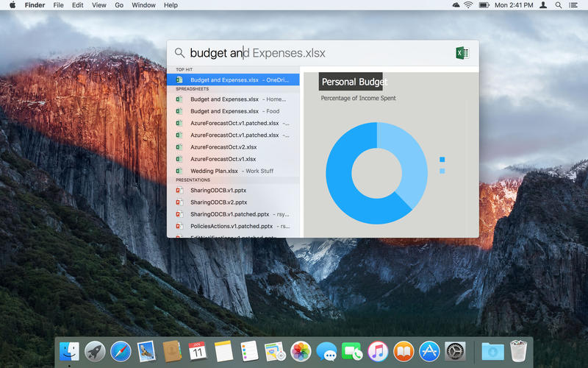Open Notification Center from the menu bar
This screenshot has width=588, height=368.
coord(573,5)
